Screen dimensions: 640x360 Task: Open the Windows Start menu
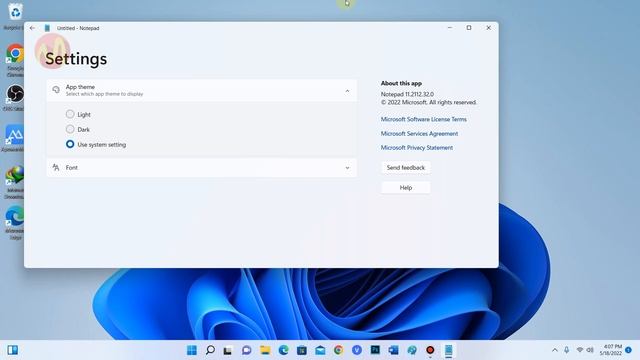click(191, 350)
